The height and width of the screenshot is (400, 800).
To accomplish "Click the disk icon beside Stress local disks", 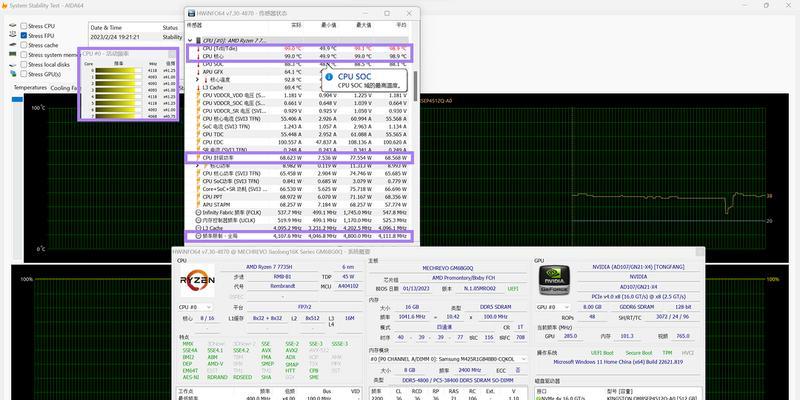I will pyautogui.click(x=13, y=64).
